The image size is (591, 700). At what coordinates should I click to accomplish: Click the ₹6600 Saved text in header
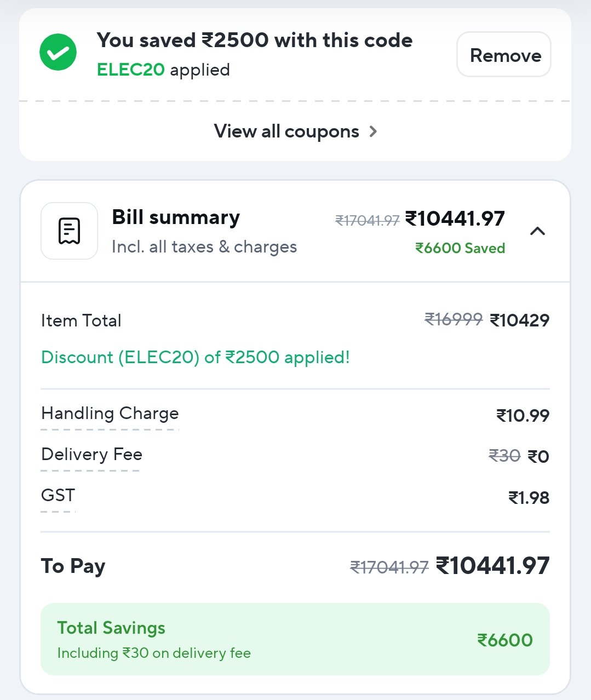coord(460,248)
